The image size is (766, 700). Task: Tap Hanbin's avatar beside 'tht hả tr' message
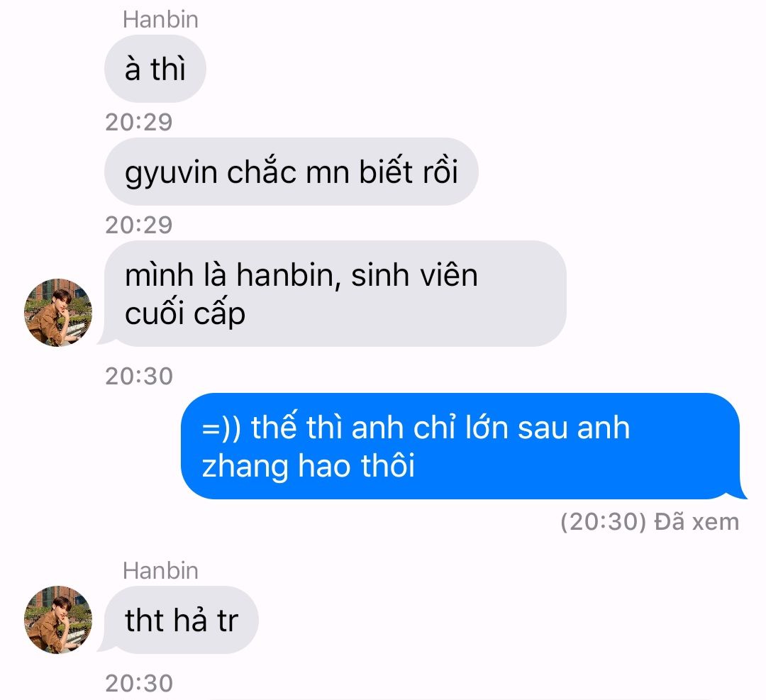point(58,620)
